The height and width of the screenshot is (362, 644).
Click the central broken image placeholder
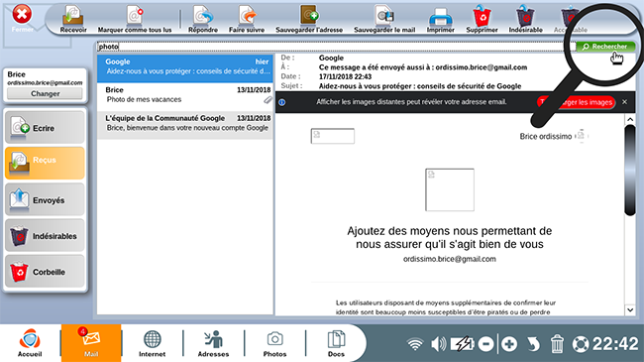450,189
